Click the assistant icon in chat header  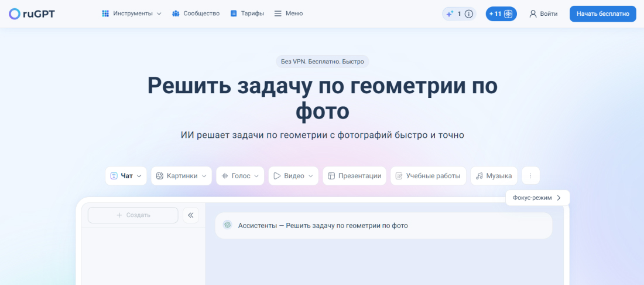(227, 225)
